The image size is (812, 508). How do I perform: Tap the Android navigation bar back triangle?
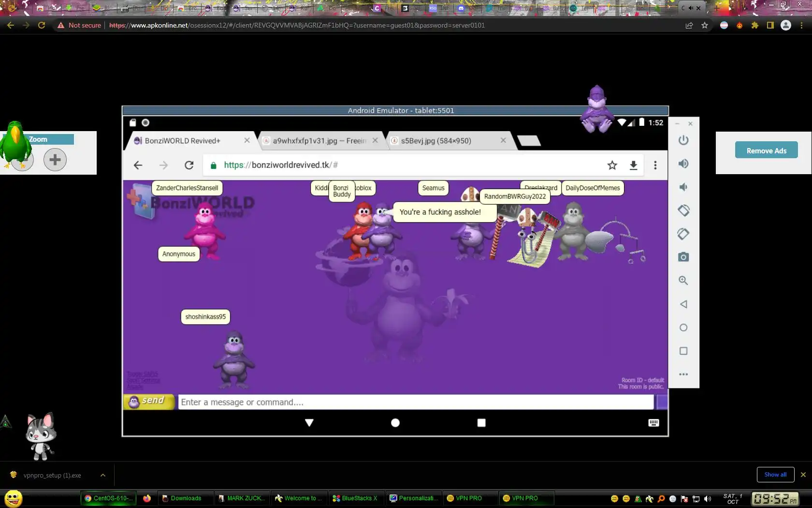pyautogui.click(x=309, y=423)
